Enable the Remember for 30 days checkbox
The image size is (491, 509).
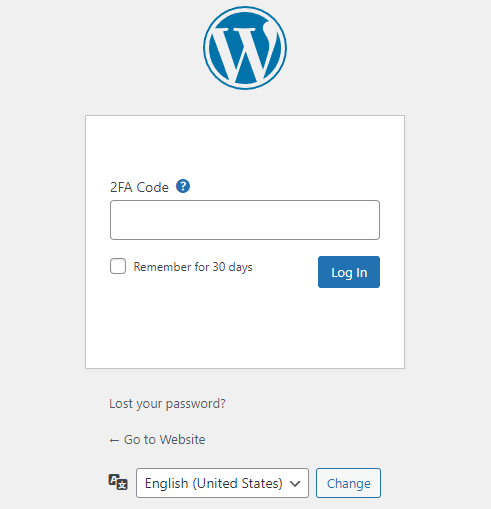118,266
